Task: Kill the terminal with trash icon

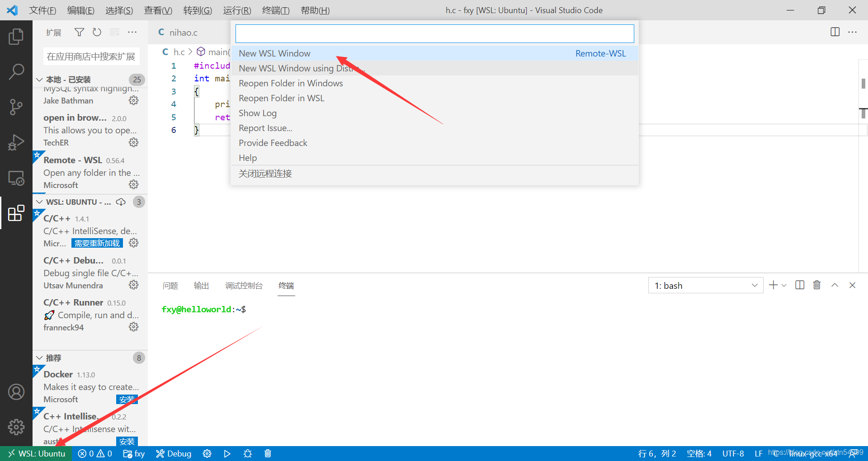Action: 817,285
